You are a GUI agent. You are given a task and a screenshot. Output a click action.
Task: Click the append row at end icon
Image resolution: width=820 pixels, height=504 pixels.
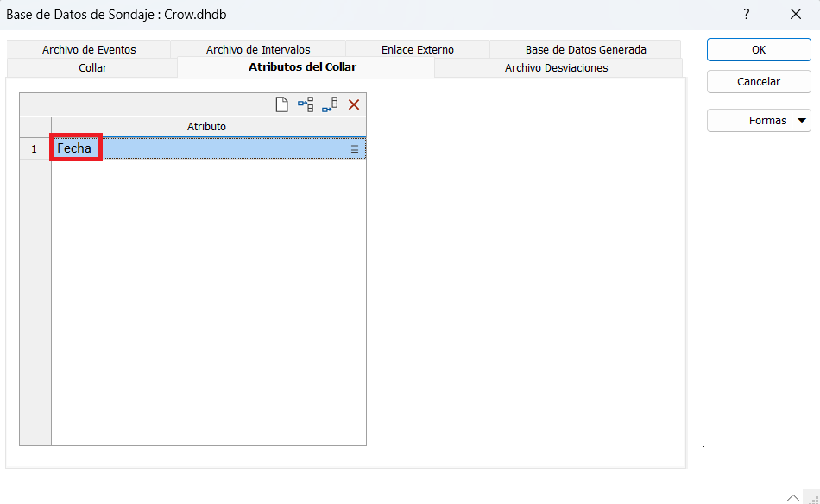(x=330, y=104)
